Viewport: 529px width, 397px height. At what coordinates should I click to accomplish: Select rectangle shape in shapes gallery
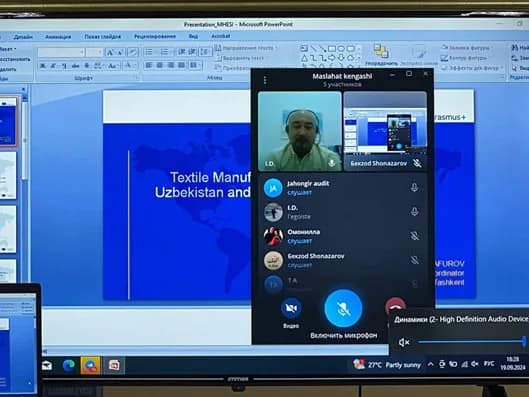coord(332,49)
